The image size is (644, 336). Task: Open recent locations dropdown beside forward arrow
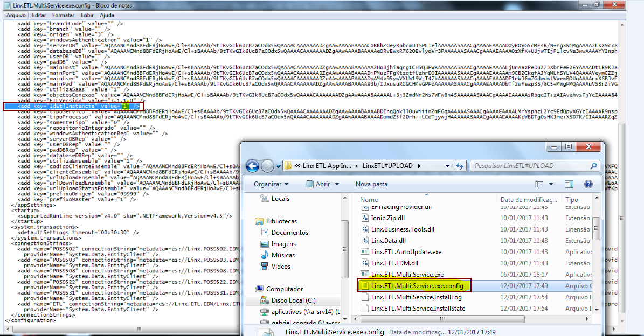tap(278, 166)
